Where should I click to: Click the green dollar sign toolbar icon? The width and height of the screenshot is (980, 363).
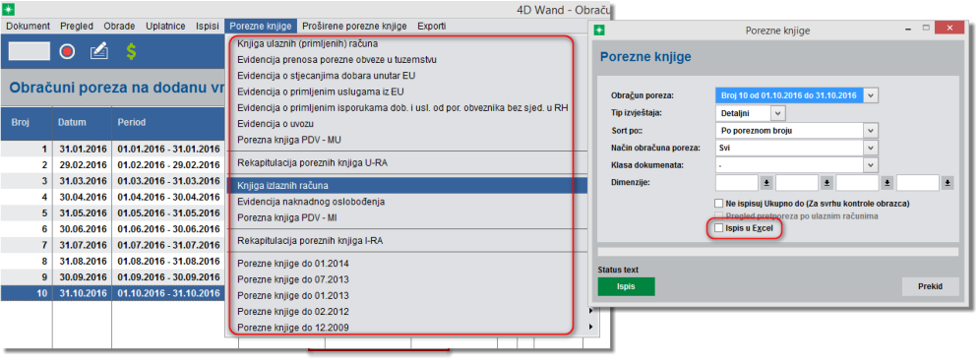(x=131, y=52)
